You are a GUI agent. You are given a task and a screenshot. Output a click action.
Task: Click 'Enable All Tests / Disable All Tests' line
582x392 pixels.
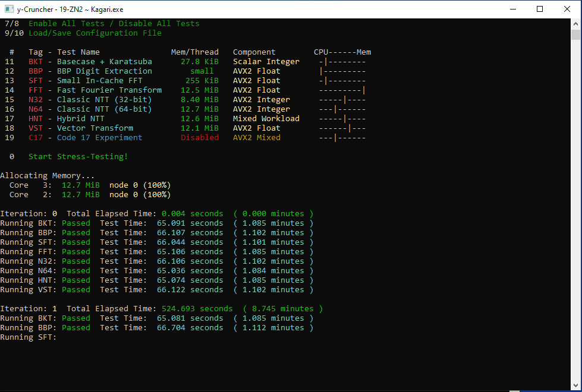point(114,23)
